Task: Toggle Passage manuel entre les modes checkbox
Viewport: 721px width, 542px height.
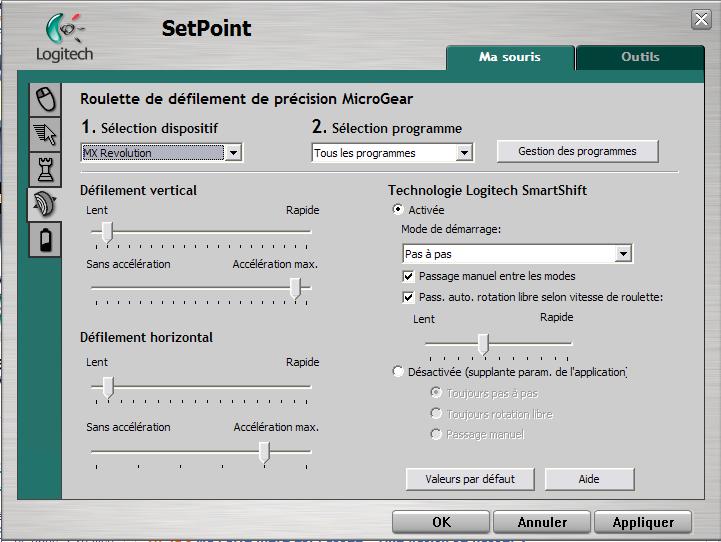Action: (408, 276)
